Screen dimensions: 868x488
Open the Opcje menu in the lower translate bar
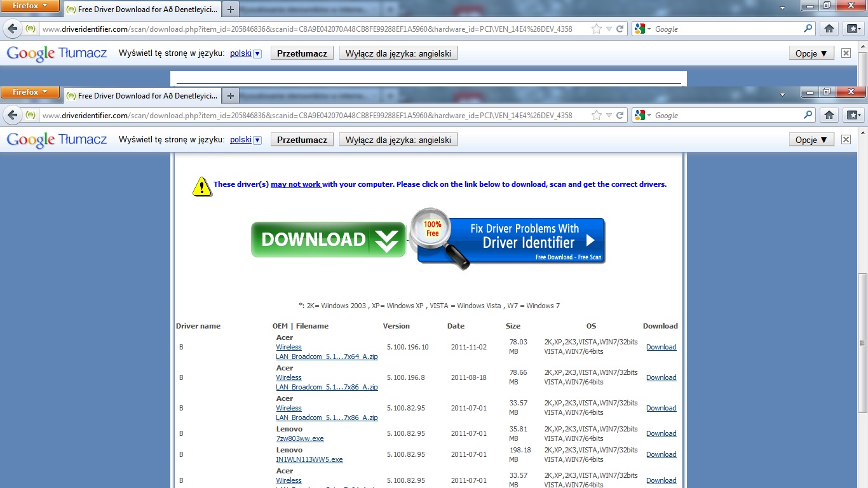pos(811,140)
